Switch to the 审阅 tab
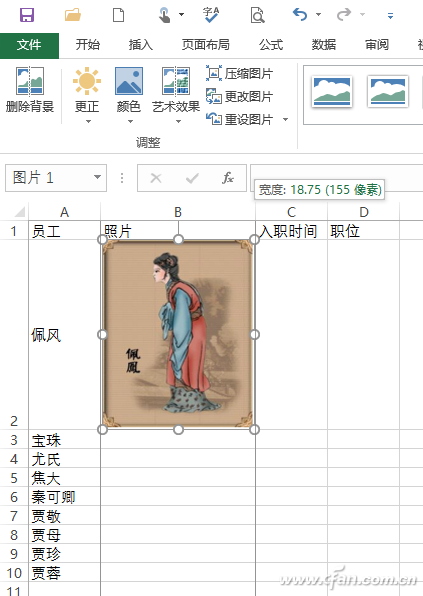Image resolution: width=423 pixels, height=596 pixels. tap(377, 45)
